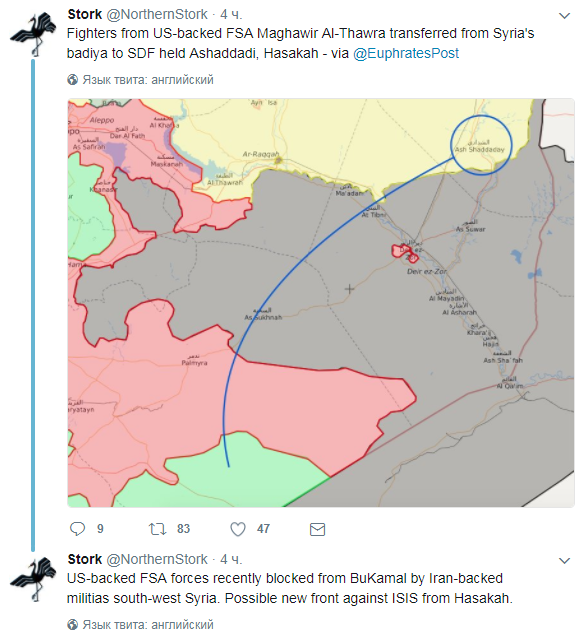Open the Stork avatar on the first tweet

(34, 34)
